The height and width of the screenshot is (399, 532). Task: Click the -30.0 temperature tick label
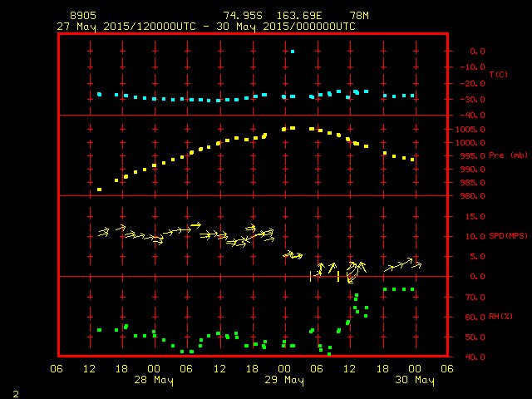473,100
